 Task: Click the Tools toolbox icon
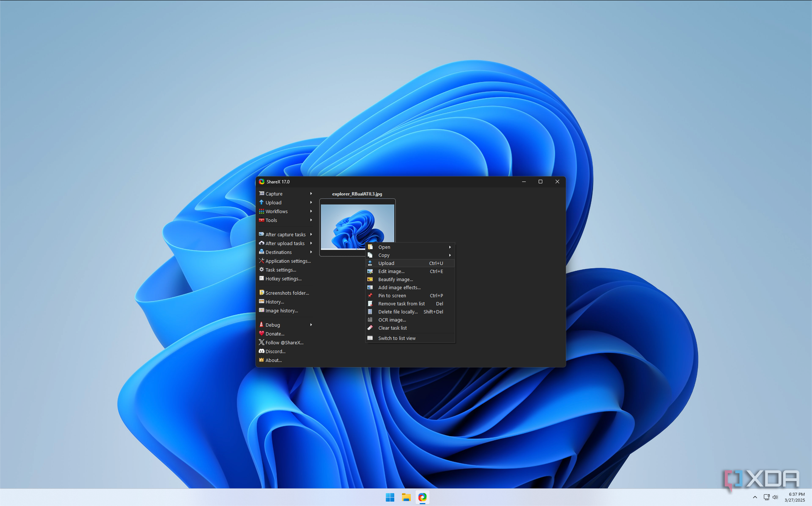pyautogui.click(x=262, y=220)
